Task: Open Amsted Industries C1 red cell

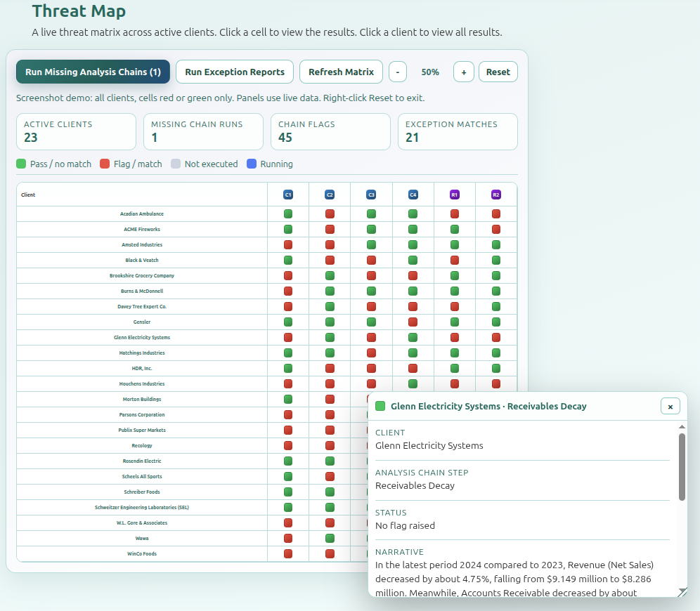Action: tap(288, 245)
